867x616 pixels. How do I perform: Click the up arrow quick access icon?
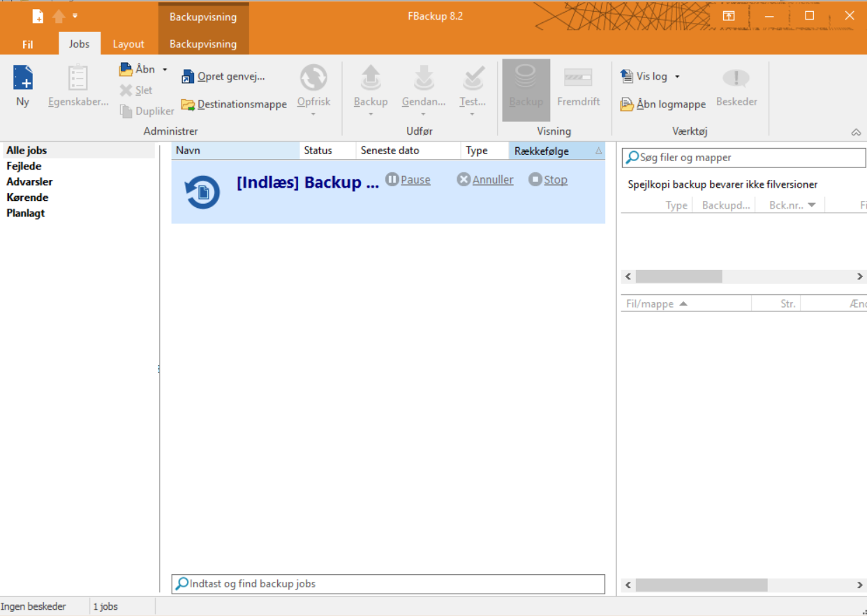[x=59, y=16]
